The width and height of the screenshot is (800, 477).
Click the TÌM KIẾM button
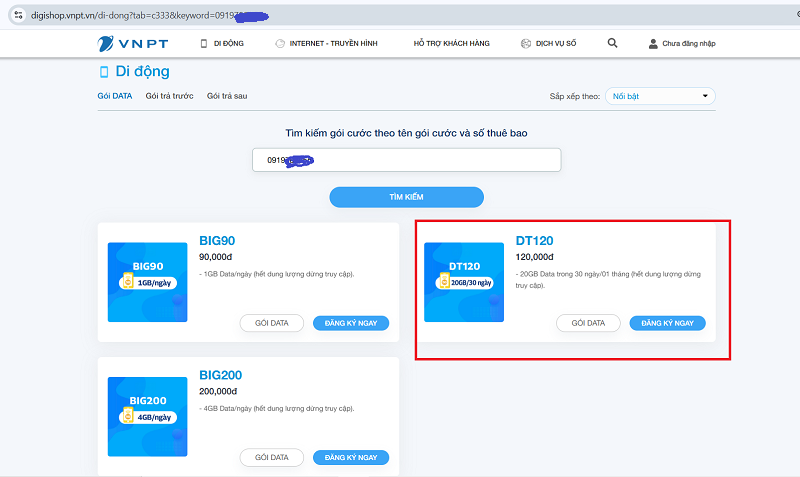point(407,197)
